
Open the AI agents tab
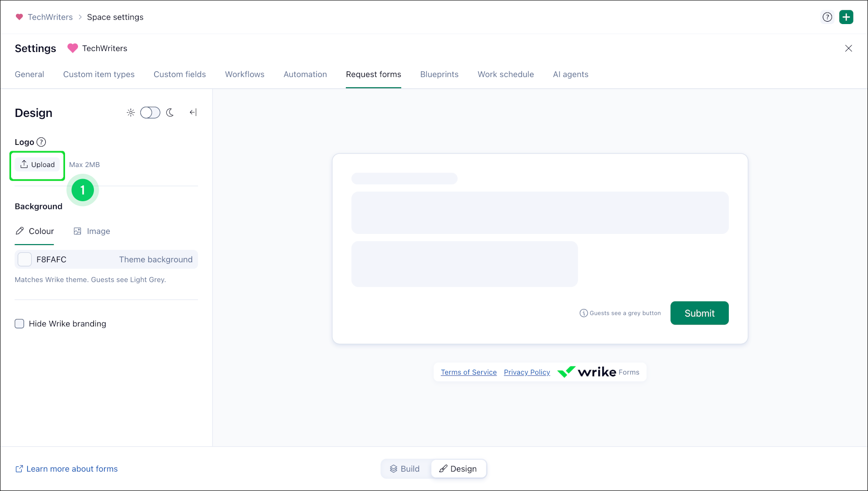571,74
